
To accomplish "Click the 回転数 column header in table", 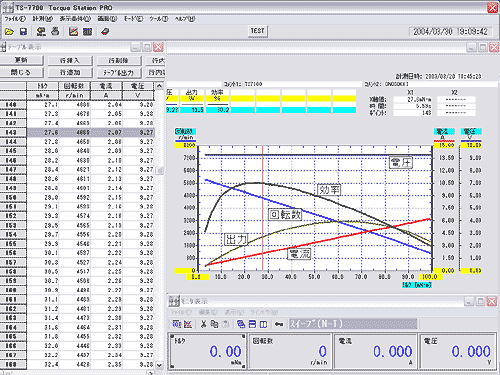I will [74, 86].
